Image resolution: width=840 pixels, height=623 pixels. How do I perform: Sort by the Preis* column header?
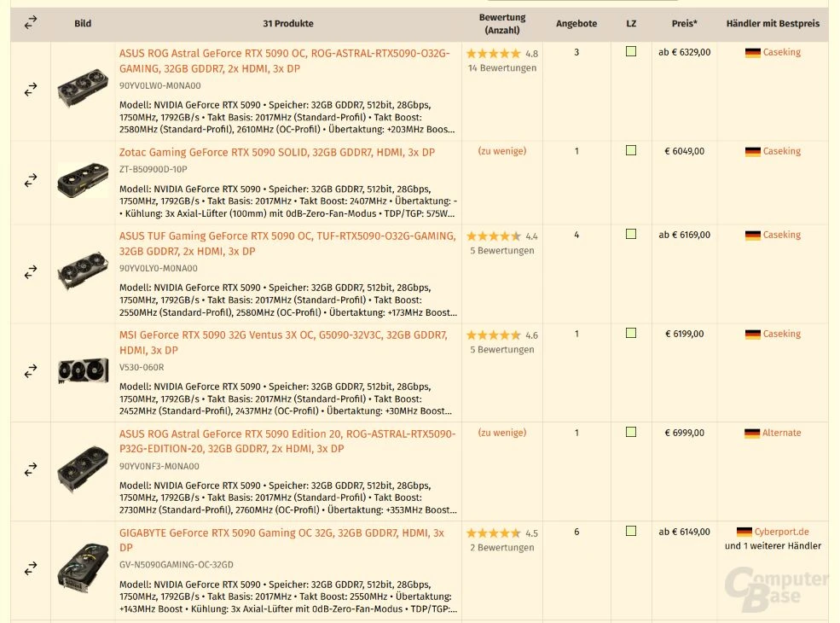coord(685,24)
